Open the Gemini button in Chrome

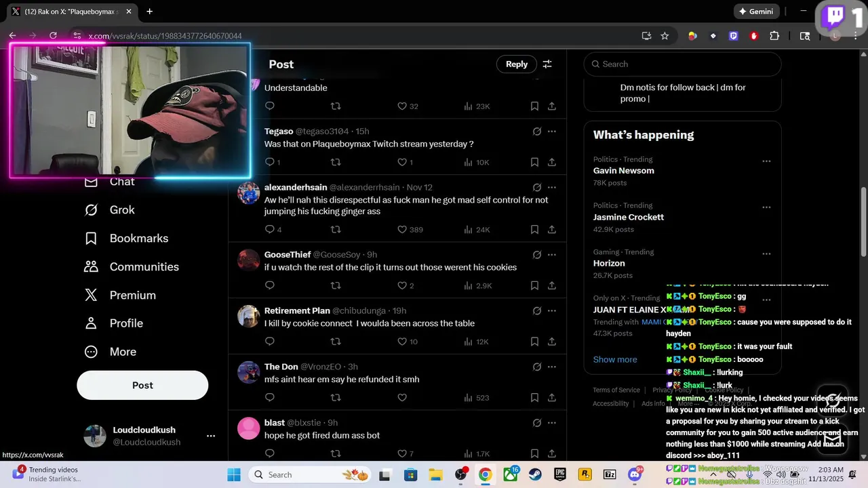click(756, 12)
